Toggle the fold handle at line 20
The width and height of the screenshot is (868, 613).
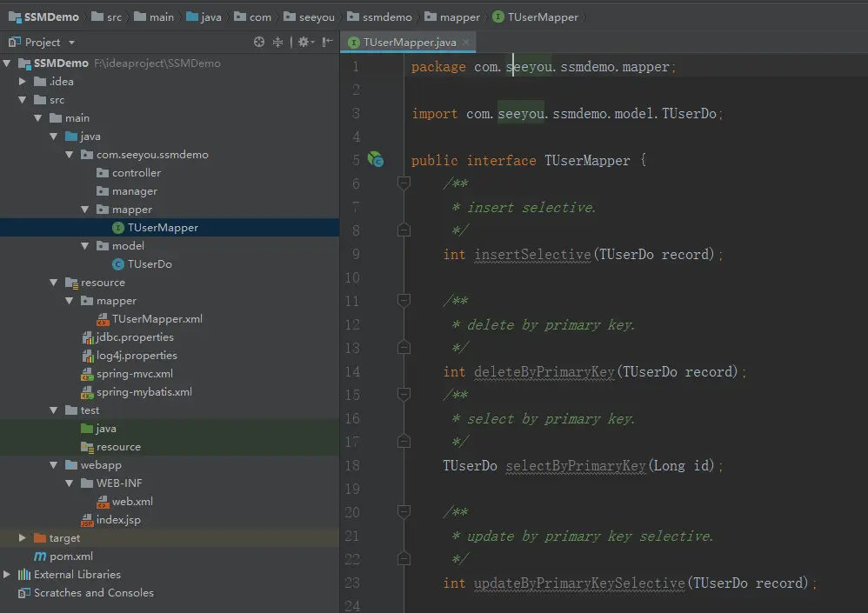(x=404, y=512)
